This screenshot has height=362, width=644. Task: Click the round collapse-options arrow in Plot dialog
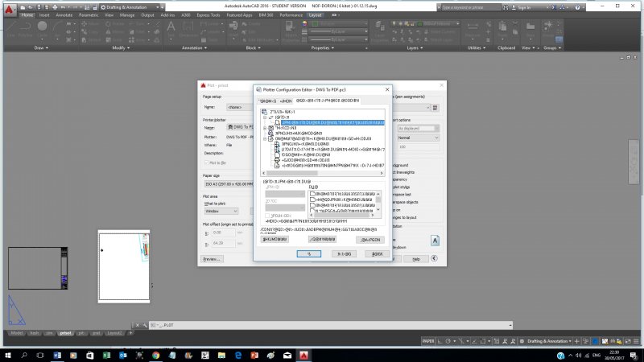pos(434,258)
